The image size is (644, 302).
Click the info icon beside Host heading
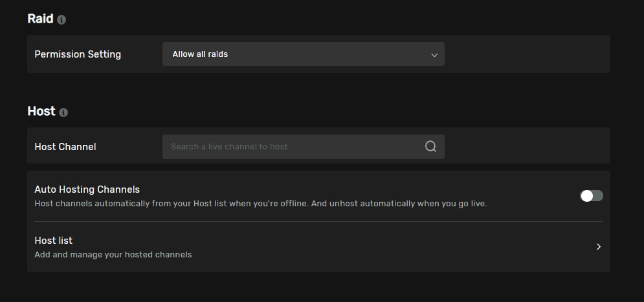point(63,113)
